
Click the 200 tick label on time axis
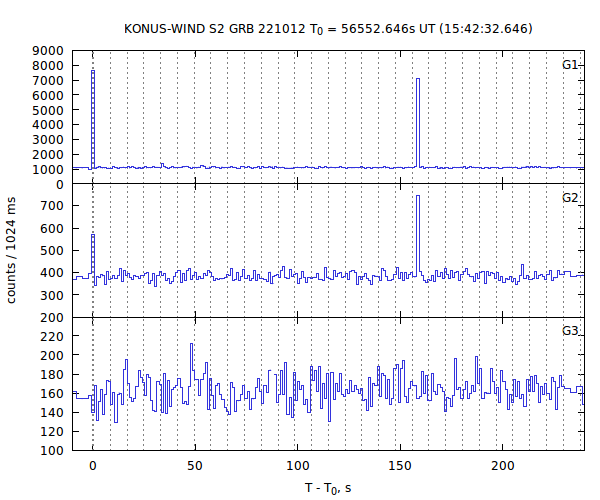[x=502, y=466]
